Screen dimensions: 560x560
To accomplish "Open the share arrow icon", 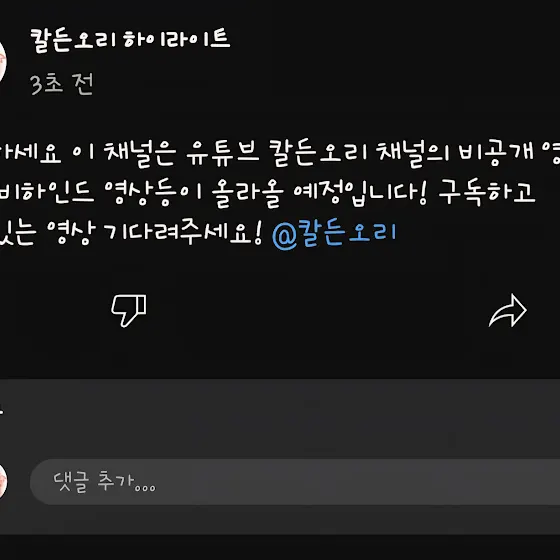I will click(x=508, y=310).
